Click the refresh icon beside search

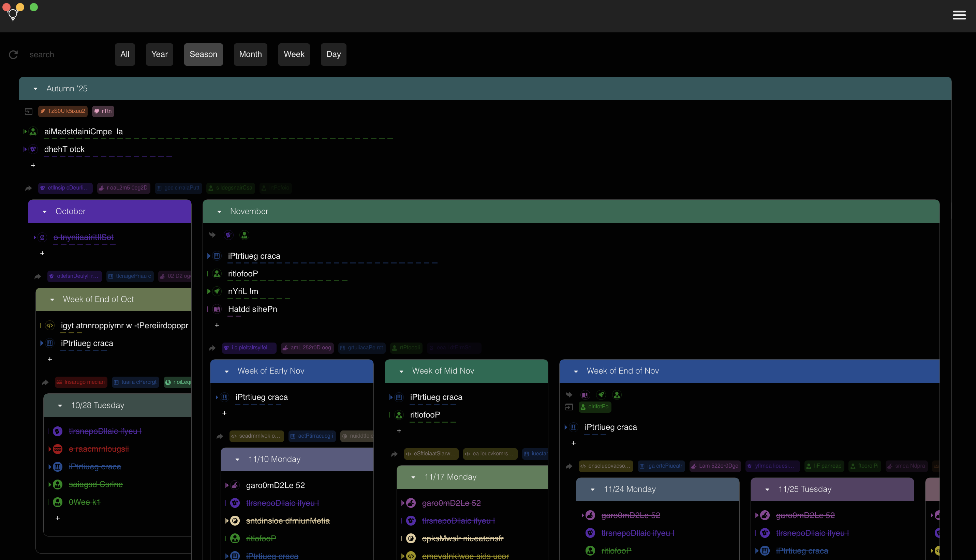click(x=13, y=55)
